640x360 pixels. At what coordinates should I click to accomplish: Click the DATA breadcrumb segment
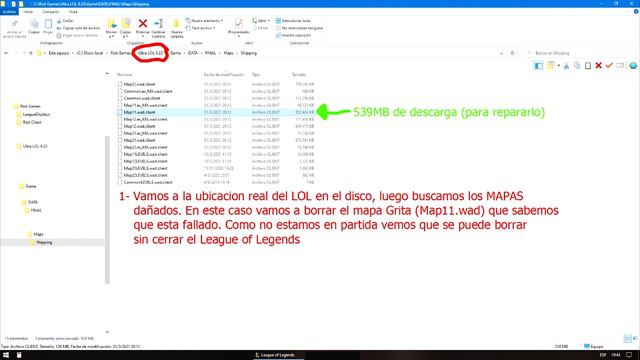coord(193,53)
